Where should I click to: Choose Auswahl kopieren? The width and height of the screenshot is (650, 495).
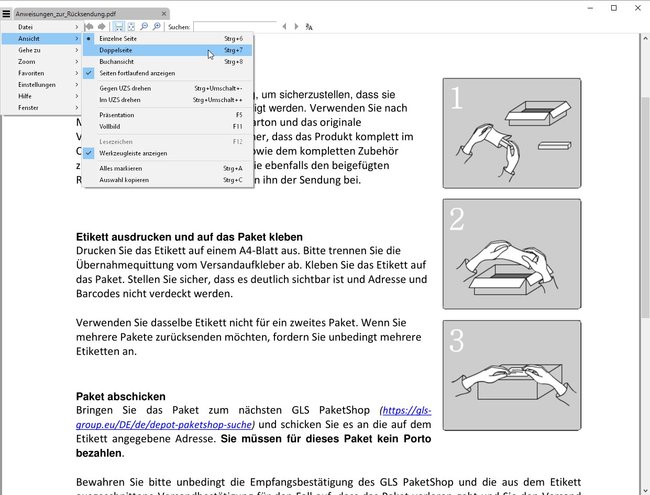pos(168,180)
